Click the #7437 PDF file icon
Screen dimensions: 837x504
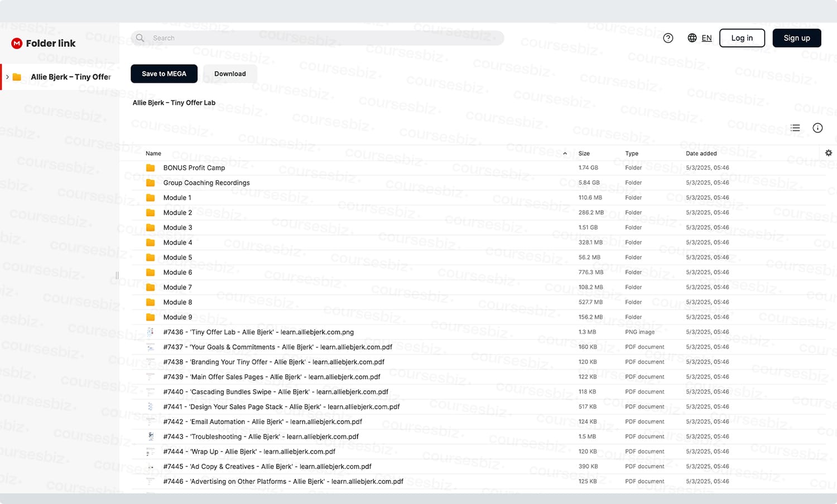(x=150, y=347)
